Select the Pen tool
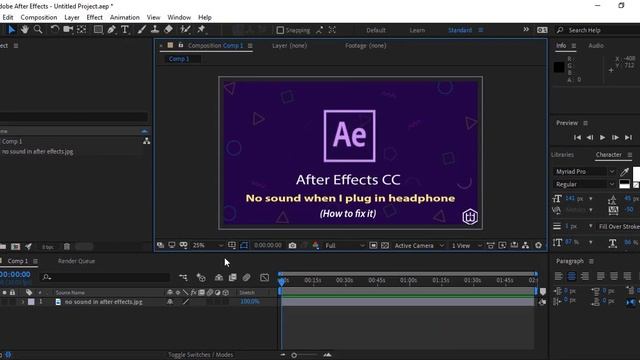640x360 pixels. [x=111, y=29]
